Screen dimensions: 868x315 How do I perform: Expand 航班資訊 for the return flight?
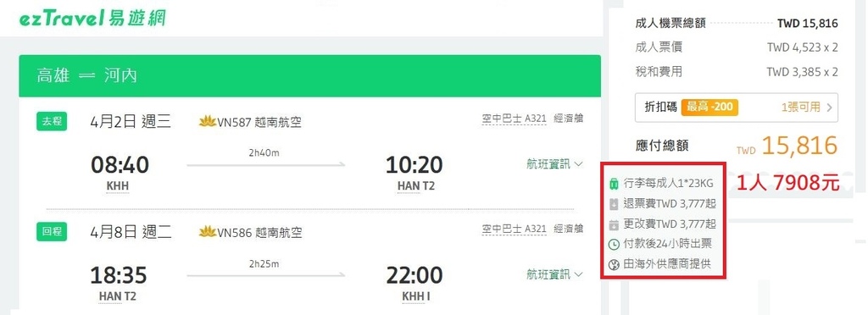point(554,274)
